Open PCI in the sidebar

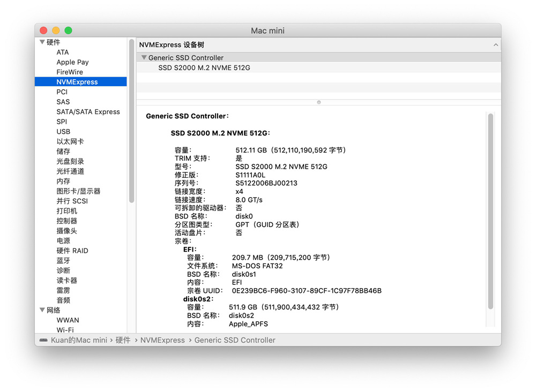click(x=62, y=92)
